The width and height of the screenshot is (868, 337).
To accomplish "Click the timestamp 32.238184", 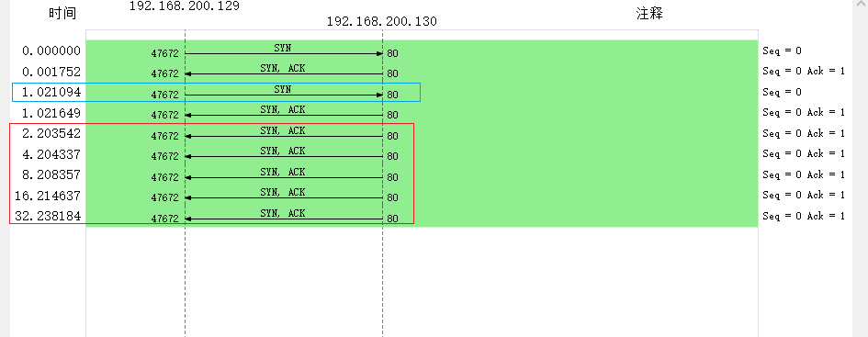I will [x=48, y=216].
